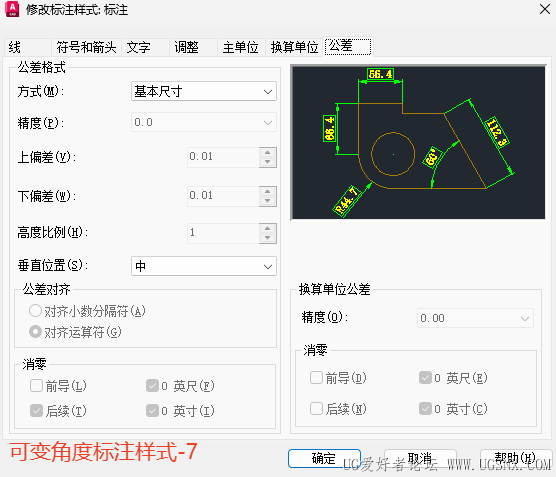Click the dimension style preview image
The height and width of the screenshot is (477, 556).
click(418, 143)
